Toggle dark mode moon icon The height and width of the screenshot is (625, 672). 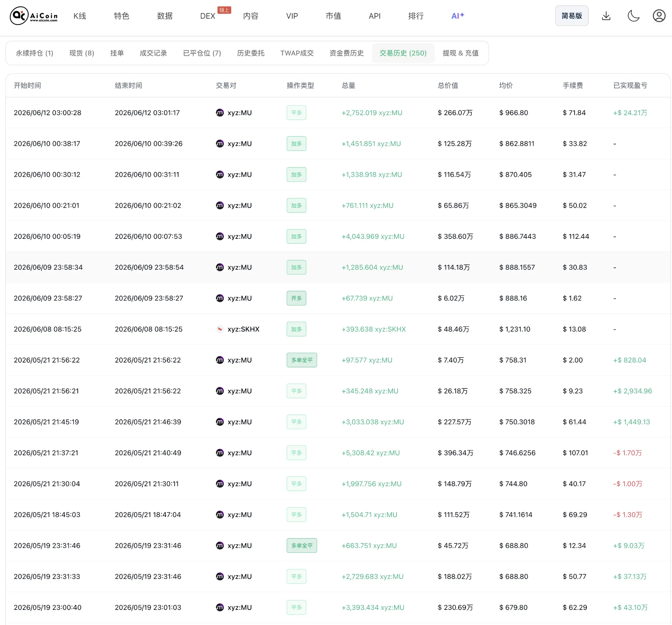[633, 16]
